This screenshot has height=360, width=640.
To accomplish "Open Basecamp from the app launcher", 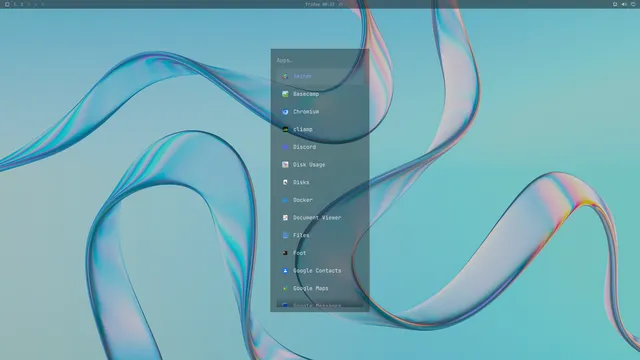I will pyautogui.click(x=320, y=94).
